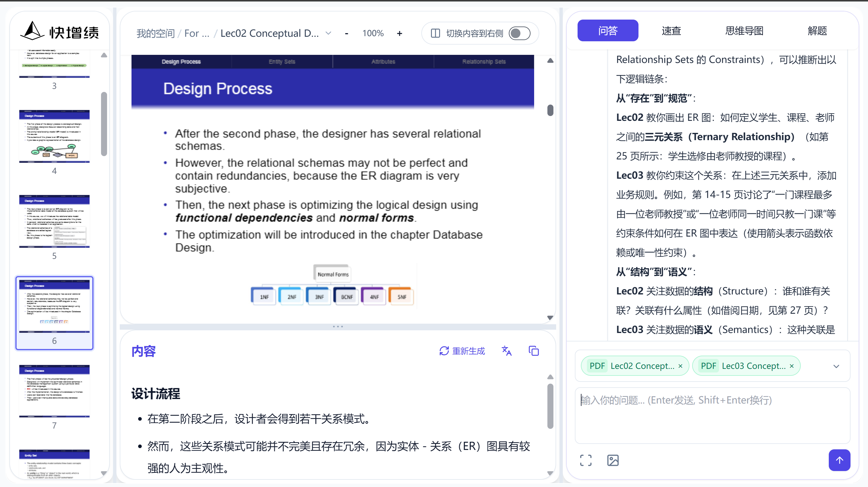Click the Relationship Sets slide nav item

click(484, 62)
